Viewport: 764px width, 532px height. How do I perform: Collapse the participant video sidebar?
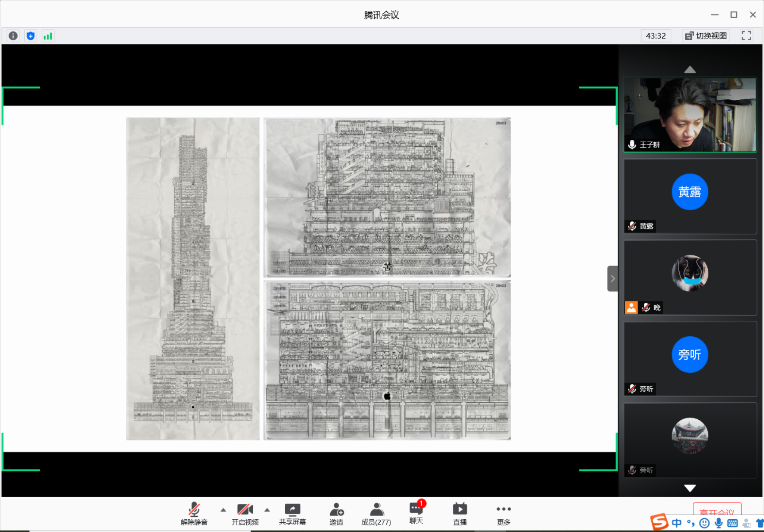(612, 278)
